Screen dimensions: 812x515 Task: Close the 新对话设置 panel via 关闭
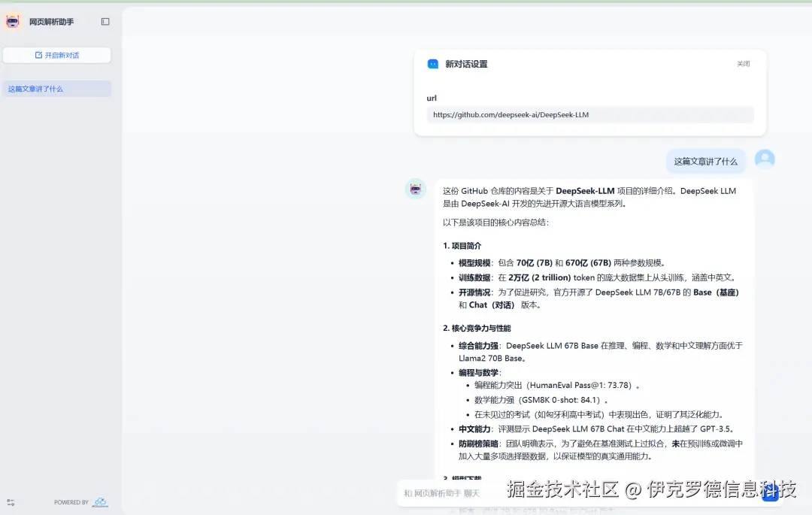point(743,64)
